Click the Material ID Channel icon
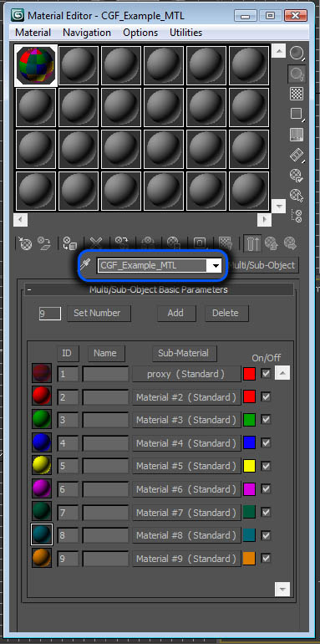 pos(200,243)
